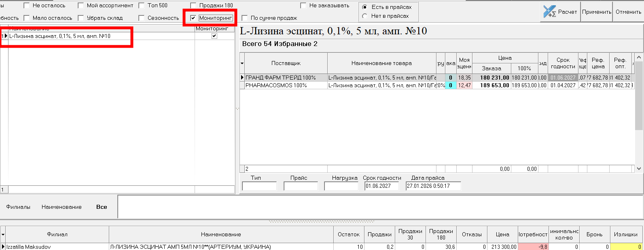Click the Наименование товара column header

coord(381,63)
